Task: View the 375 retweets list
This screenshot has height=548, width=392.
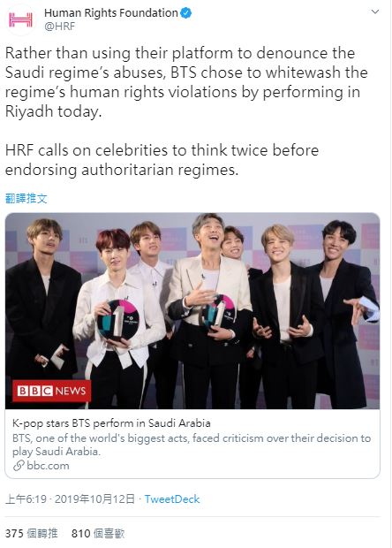Action: pyautogui.click(x=32, y=533)
